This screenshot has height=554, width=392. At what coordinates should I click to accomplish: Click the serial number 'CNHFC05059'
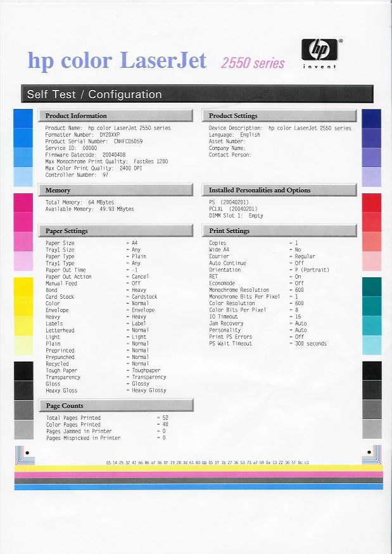tap(128, 141)
